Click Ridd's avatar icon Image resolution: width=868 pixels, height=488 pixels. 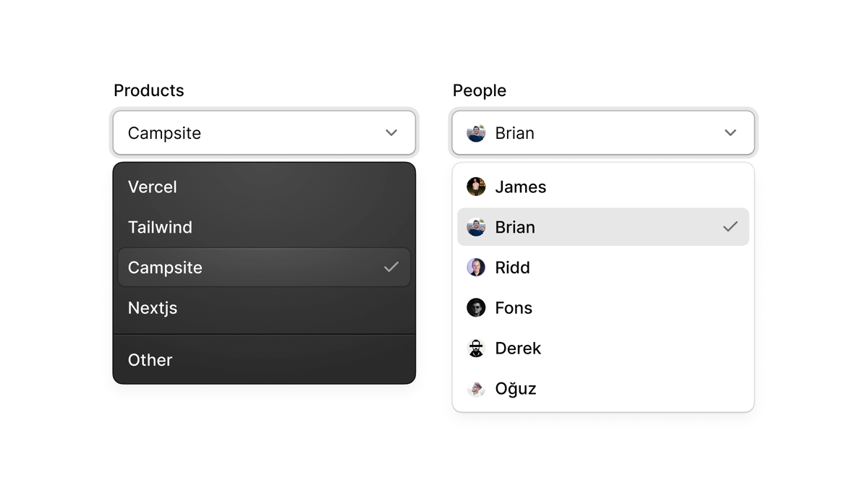(476, 267)
